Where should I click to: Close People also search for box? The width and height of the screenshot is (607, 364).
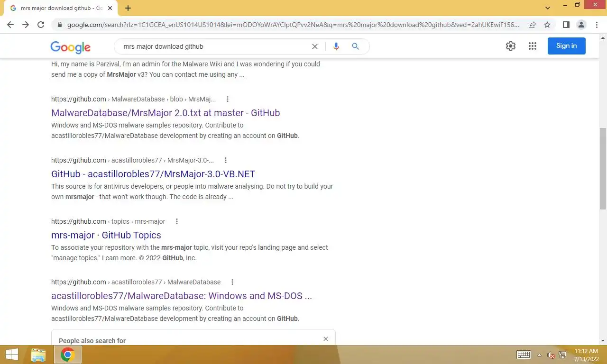tap(326, 339)
